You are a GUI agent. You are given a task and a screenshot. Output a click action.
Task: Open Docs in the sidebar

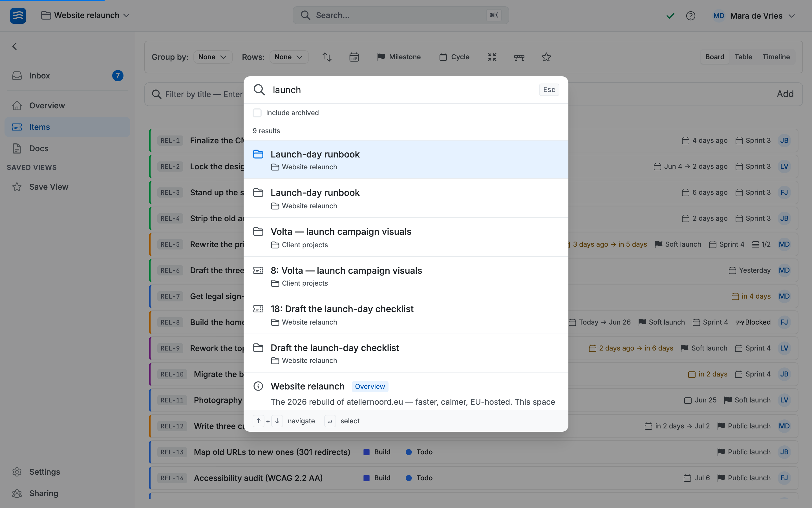pos(67,148)
